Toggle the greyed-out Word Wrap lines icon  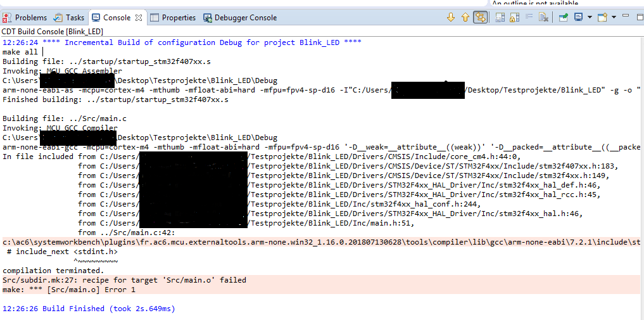[529, 17]
